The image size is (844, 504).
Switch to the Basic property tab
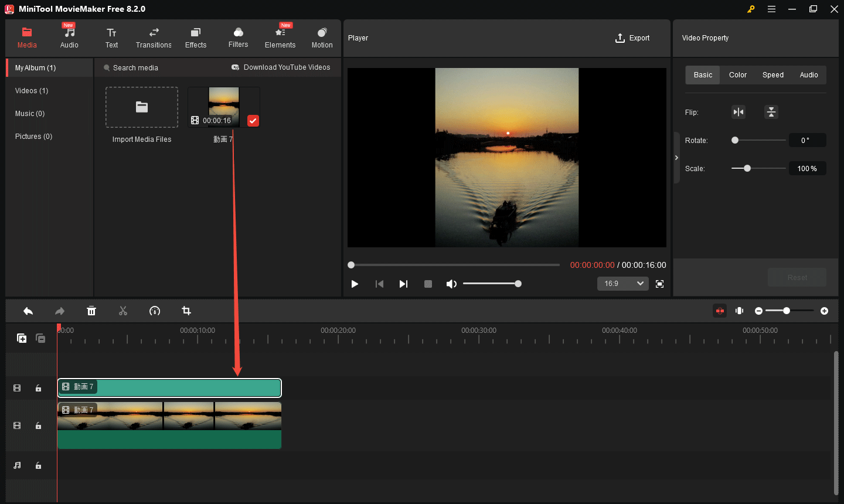click(703, 75)
